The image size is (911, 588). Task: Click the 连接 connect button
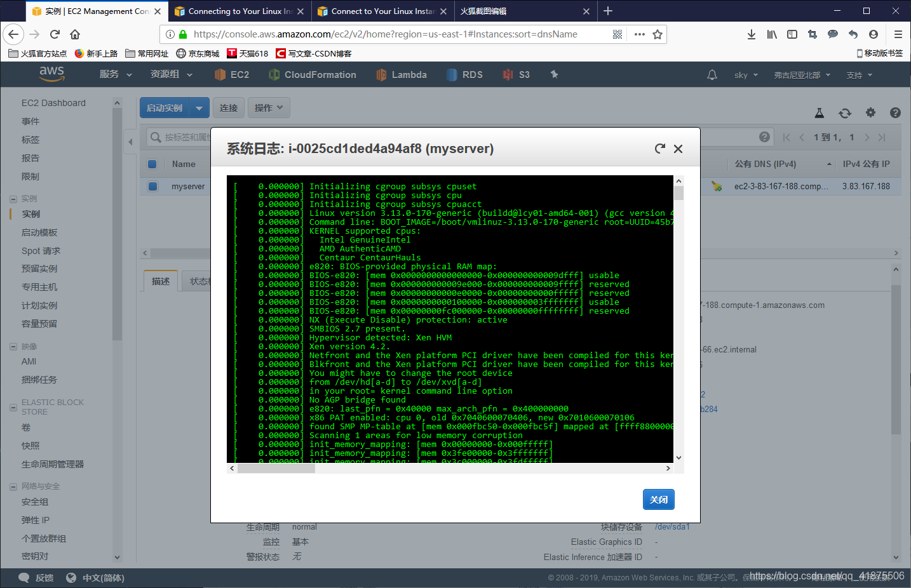click(229, 108)
